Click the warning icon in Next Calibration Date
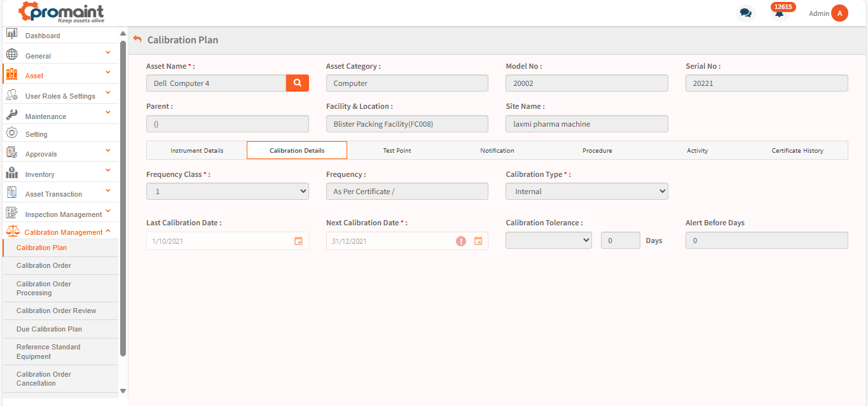This screenshot has height=406, width=868. [x=461, y=241]
